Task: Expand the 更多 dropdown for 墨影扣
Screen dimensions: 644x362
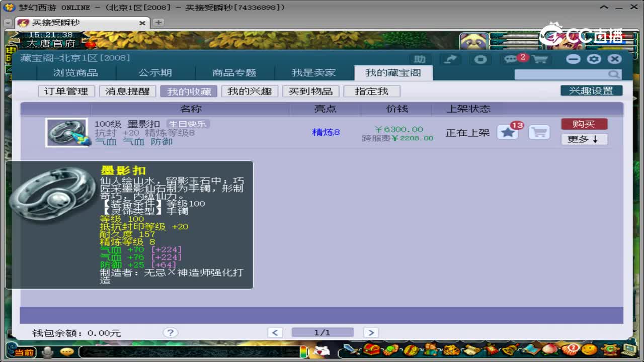Action: pyautogui.click(x=584, y=139)
